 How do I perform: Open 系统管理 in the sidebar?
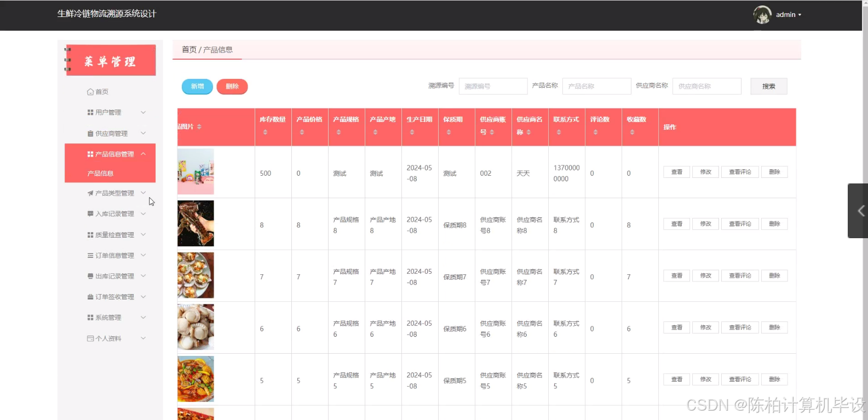pyautogui.click(x=110, y=318)
